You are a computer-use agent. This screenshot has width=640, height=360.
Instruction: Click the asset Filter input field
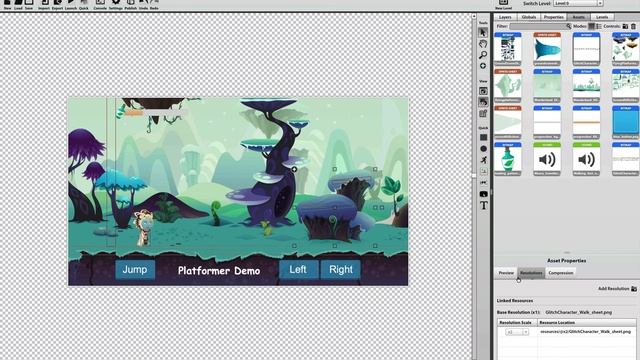pyautogui.click(x=540, y=26)
